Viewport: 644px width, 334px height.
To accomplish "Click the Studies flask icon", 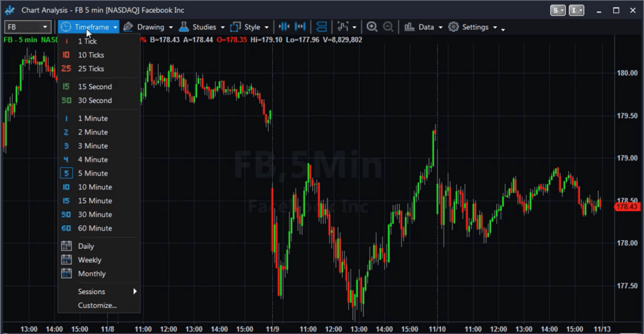I will 184,27.
